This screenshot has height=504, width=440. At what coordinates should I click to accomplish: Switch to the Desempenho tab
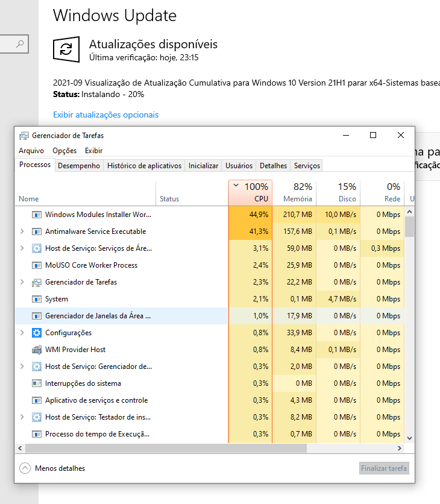(79, 166)
